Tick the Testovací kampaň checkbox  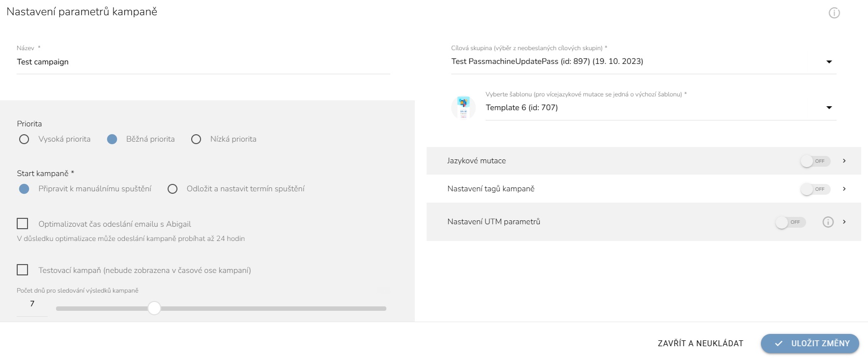click(23, 270)
